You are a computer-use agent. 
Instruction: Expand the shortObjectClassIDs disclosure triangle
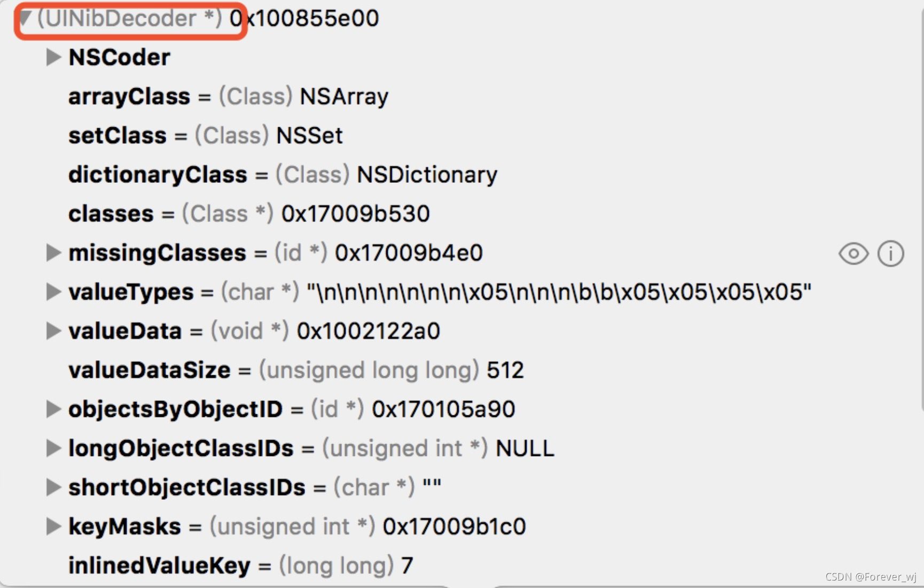click(53, 487)
